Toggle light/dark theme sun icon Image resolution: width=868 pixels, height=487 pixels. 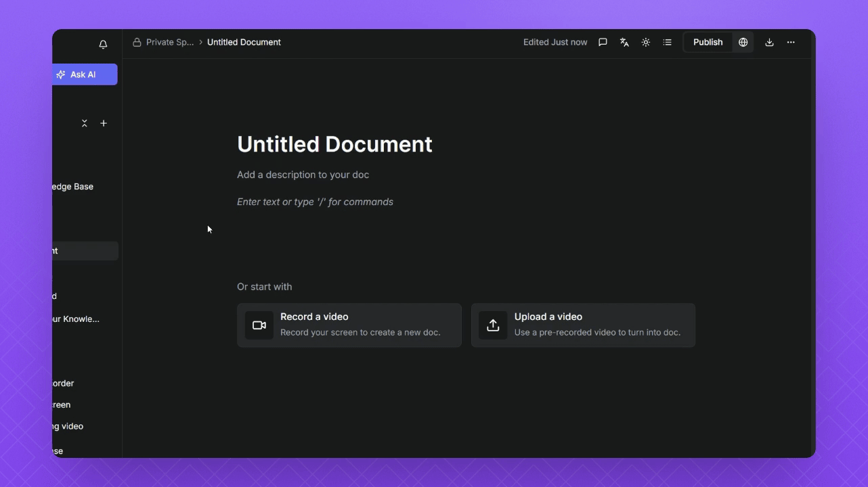click(x=646, y=42)
